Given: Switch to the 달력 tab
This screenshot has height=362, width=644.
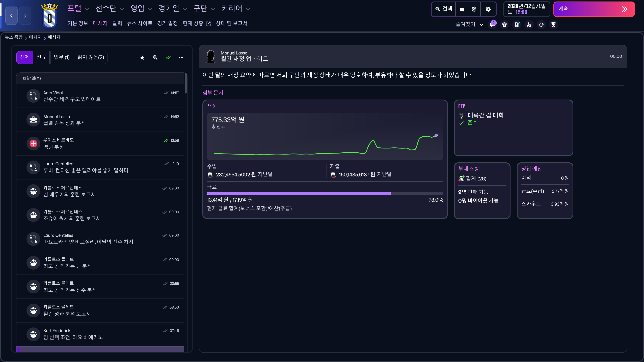Looking at the screenshot, I should coord(117,23).
